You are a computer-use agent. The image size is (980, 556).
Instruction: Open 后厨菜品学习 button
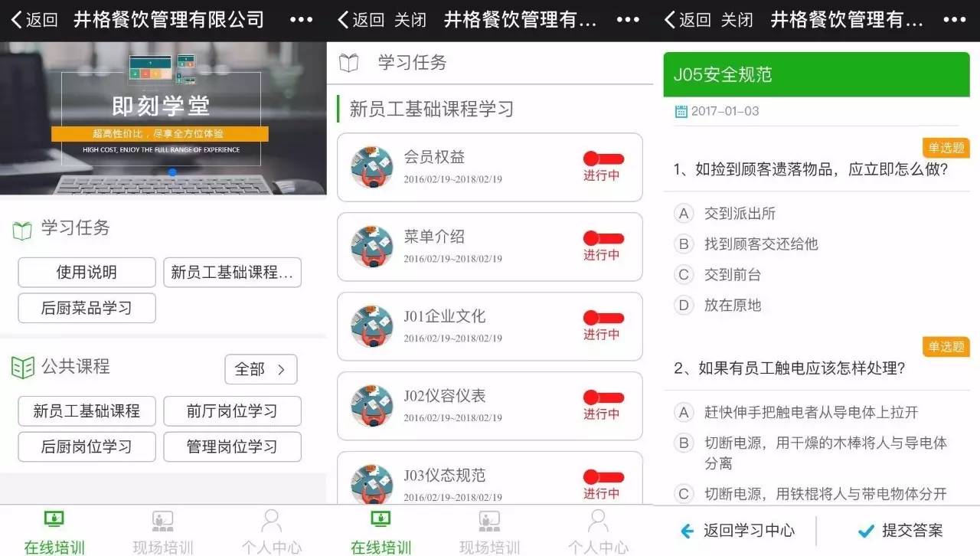(x=87, y=308)
